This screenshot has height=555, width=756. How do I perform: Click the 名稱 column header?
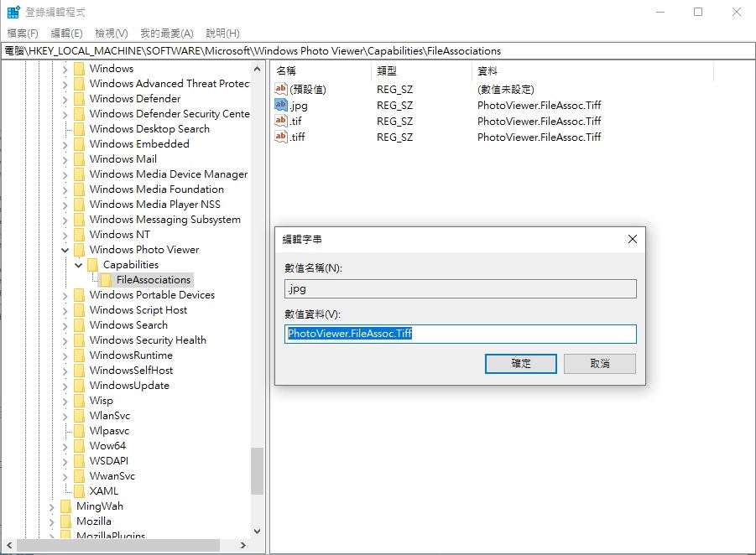(321, 70)
